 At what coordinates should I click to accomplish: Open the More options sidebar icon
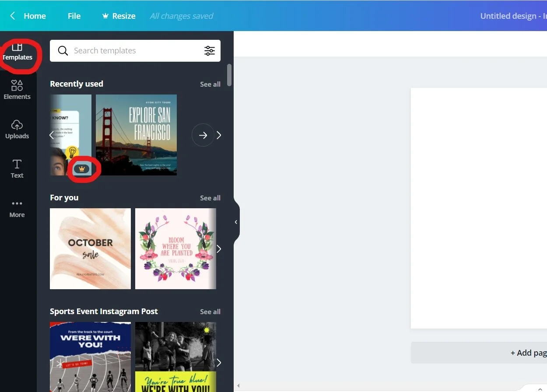[17, 208]
